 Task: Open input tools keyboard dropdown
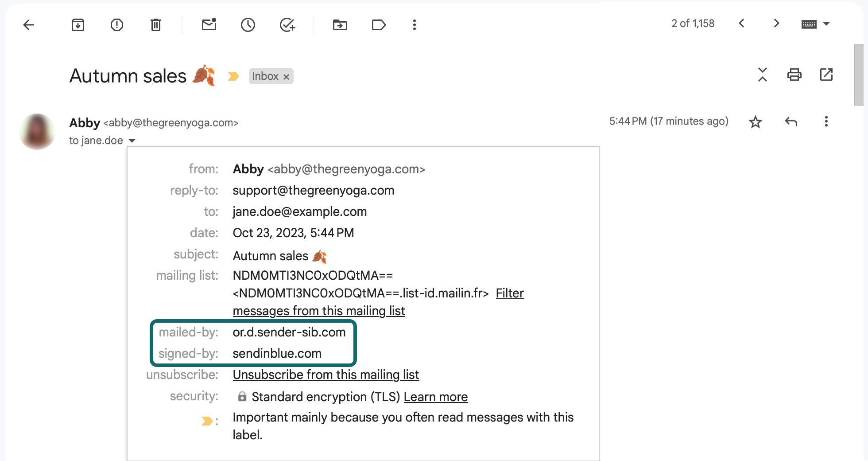(826, 24)
